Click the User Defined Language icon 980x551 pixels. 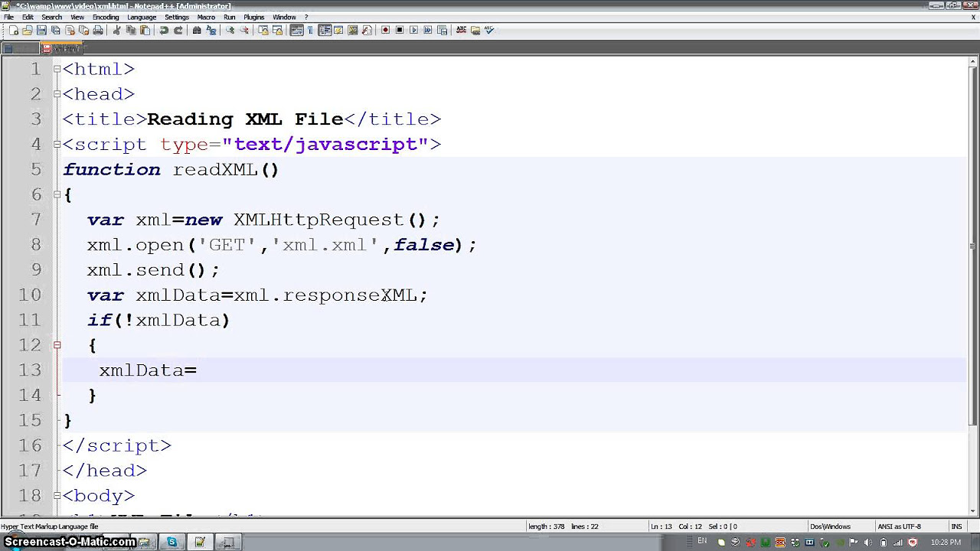tap(338, 31)
